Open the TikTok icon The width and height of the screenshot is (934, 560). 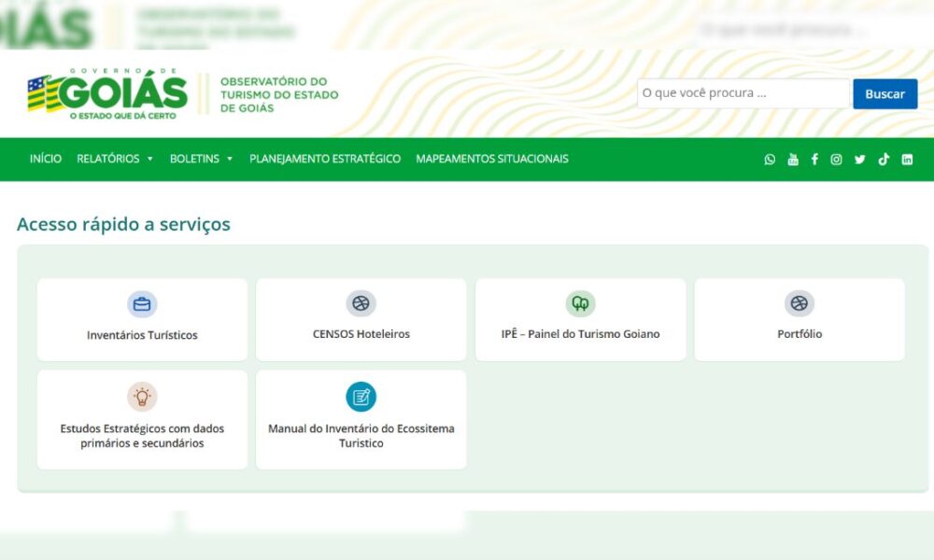pyautogui.click(x=884, y=160)
